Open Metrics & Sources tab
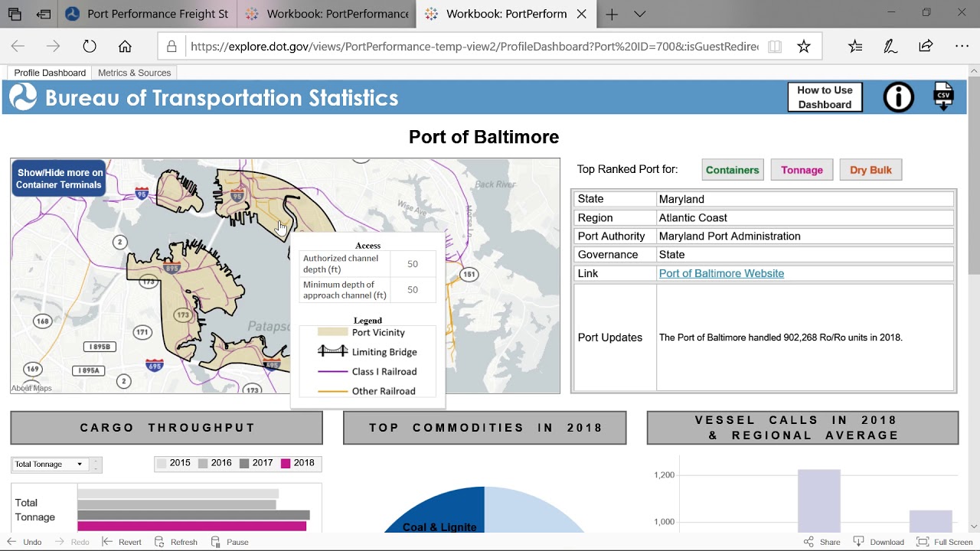This screenshot has width=980, height=551. tap(134, 73)
